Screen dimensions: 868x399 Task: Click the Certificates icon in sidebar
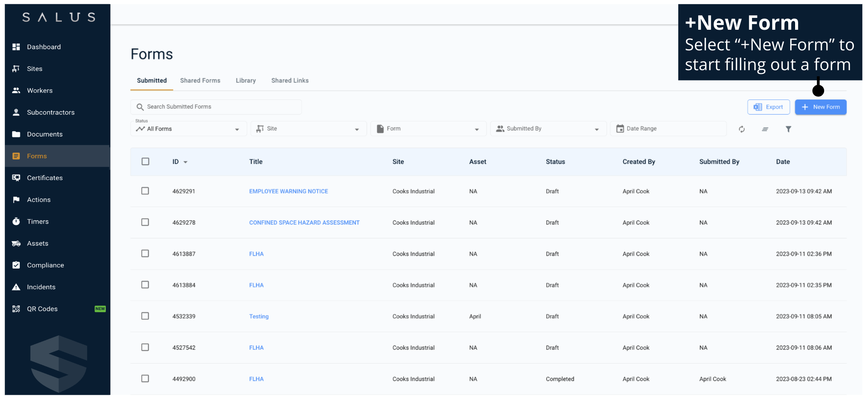(16, 178)
